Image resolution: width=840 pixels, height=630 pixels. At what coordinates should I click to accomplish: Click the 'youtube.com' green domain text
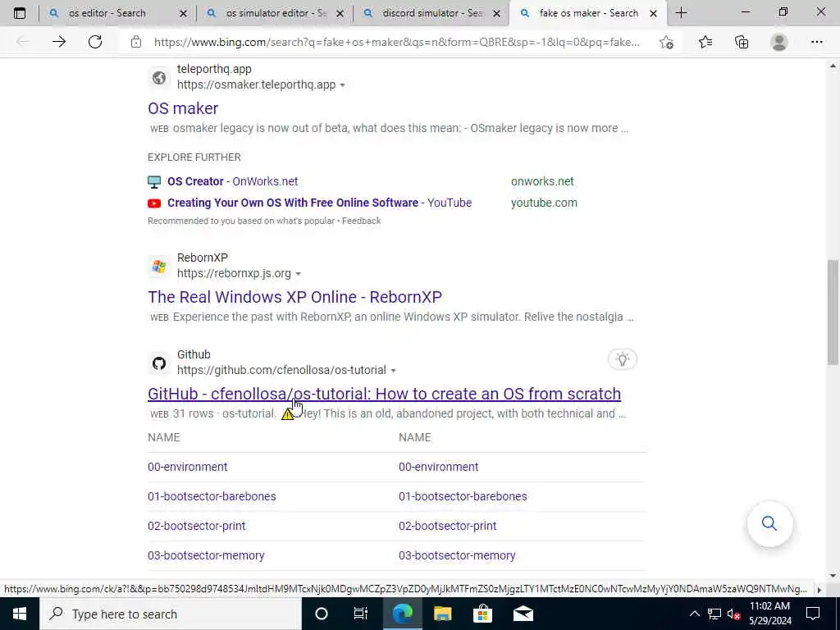[544, 203]
